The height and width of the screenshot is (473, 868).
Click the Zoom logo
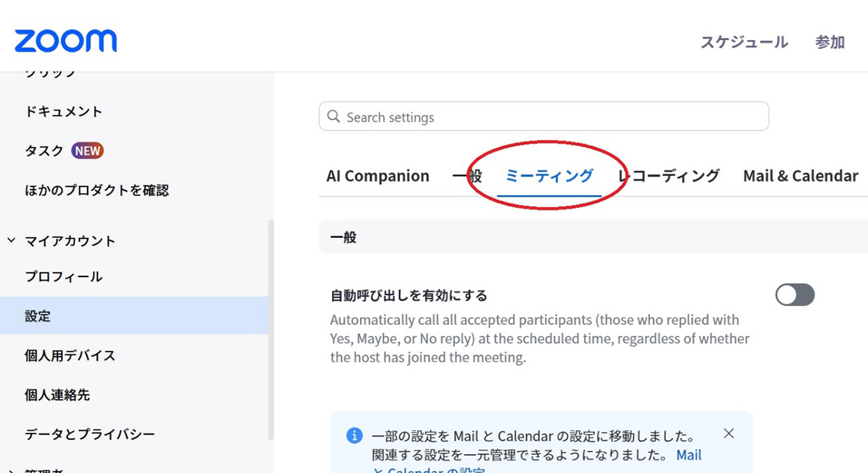pos(66,41)
